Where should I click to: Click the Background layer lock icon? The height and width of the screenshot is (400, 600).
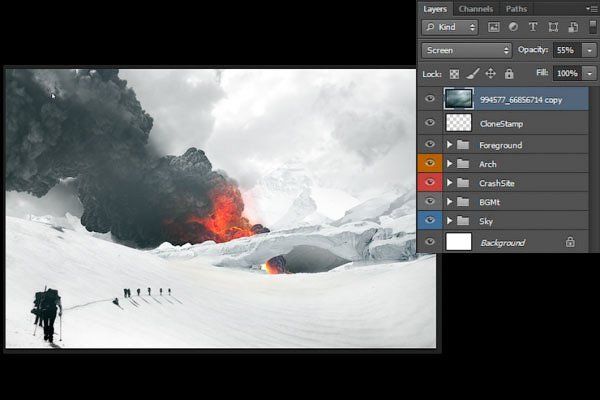pos(570,242)
